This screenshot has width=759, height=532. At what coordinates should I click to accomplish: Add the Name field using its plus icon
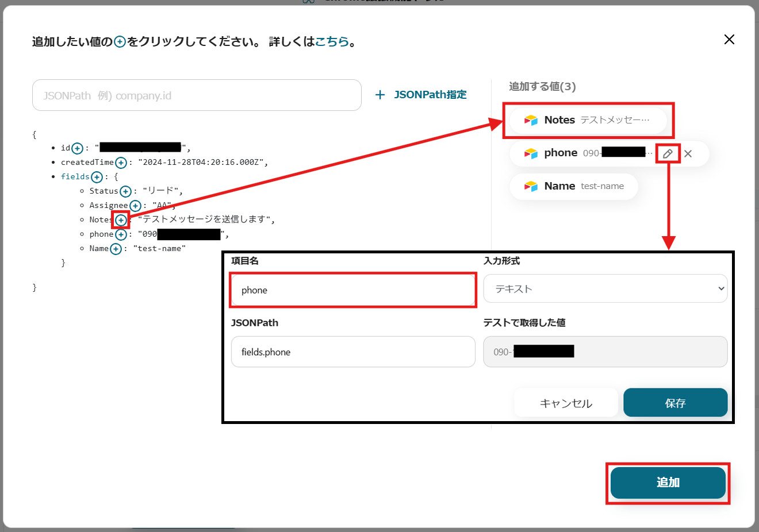click(x=116, y=249)
